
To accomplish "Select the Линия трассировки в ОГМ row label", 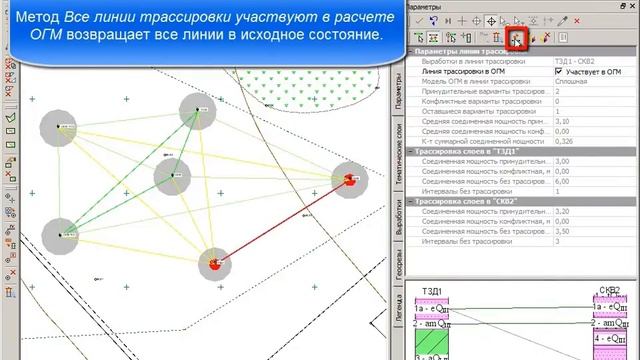I will [463, 71].
